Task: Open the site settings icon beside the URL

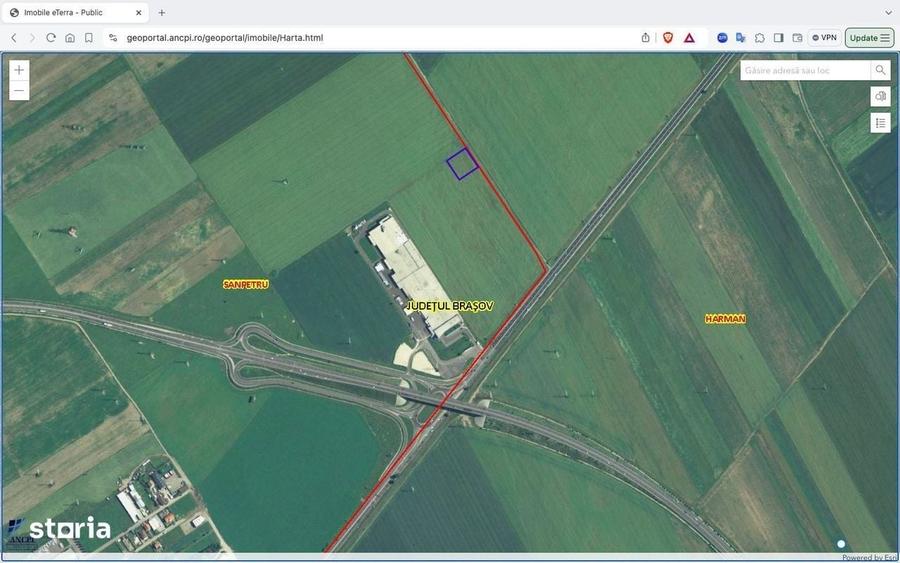Action: click(113, 38)
